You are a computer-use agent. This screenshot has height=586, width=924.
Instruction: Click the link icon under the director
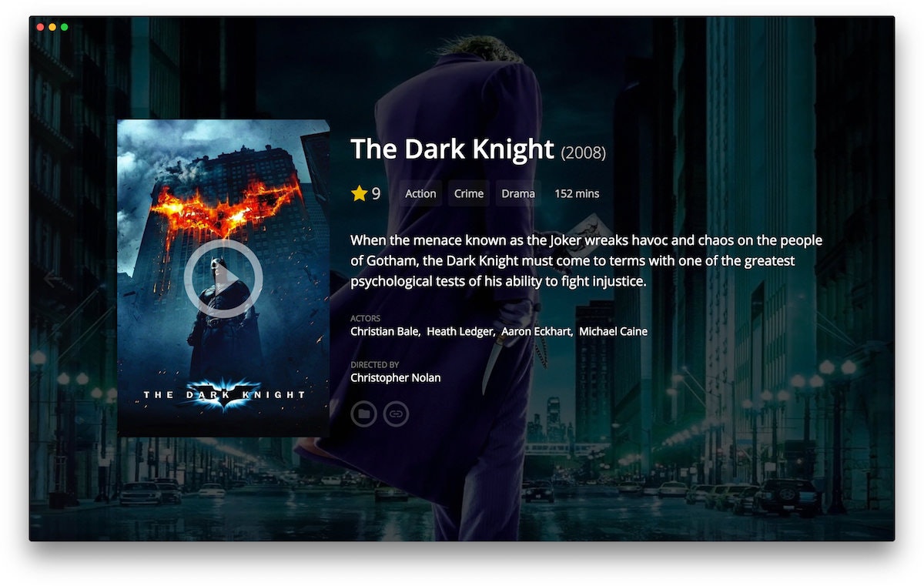[x=396, y=414]
